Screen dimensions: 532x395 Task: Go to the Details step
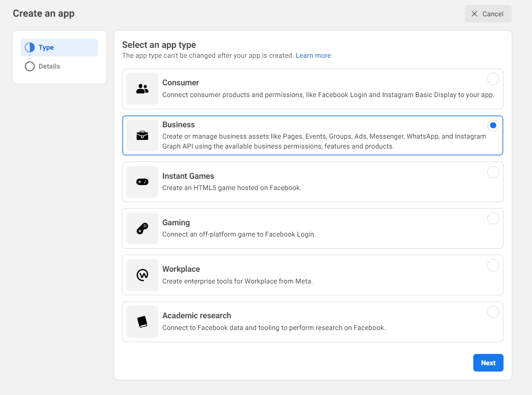(49, 66)
